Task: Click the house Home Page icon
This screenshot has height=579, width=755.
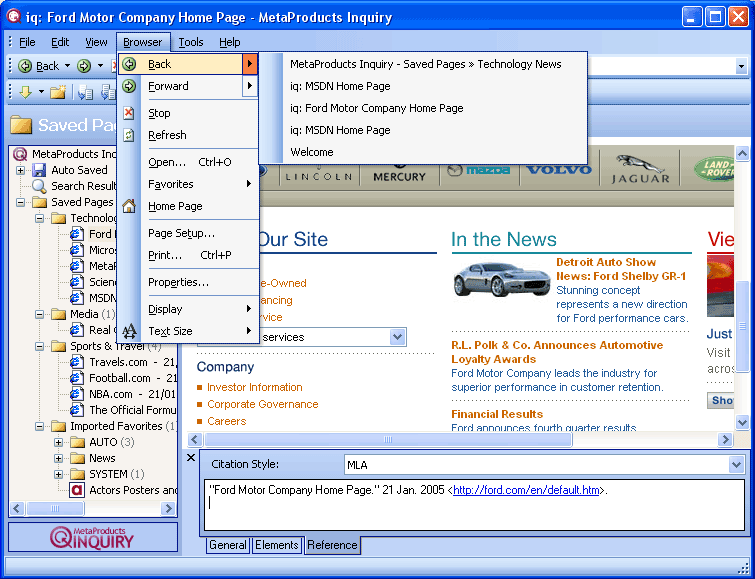Action: (129, 206)
